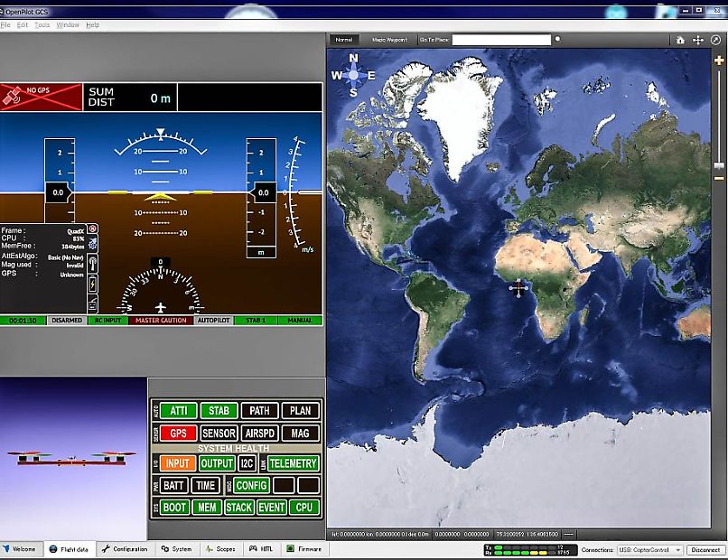Click the ATTI system health indicator

(x=179, y=410)
